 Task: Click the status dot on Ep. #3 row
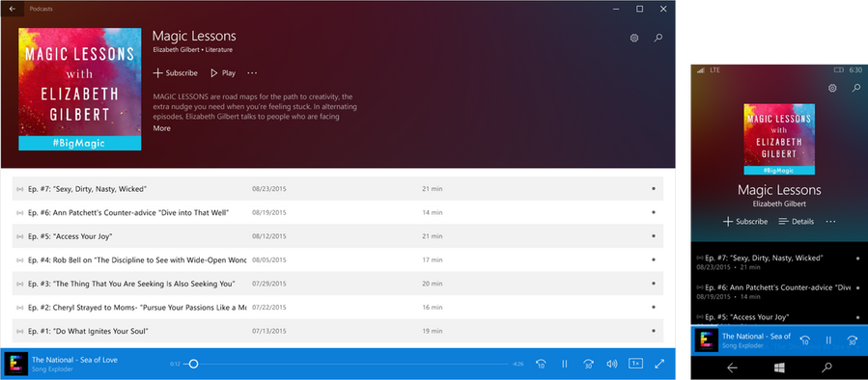[x=654, y=284]
